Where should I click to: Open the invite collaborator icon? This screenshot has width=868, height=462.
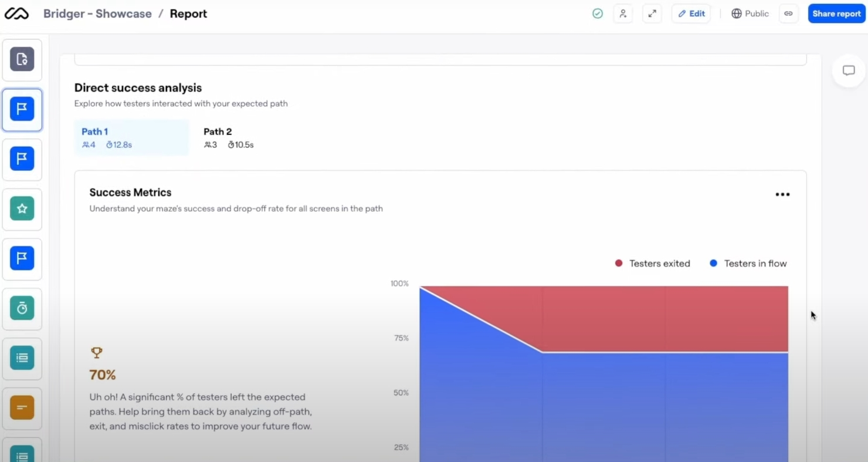[x=623, y=13]
